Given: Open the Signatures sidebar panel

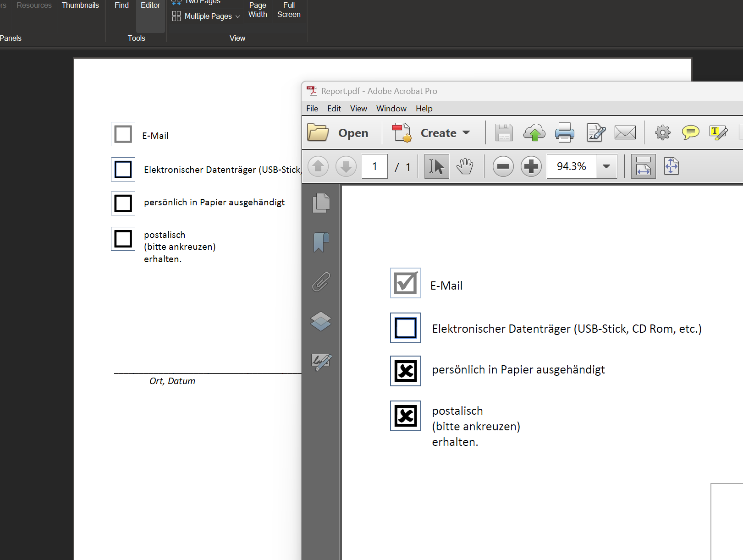Looking at the screenshot, I should click(x=321, y=362).
